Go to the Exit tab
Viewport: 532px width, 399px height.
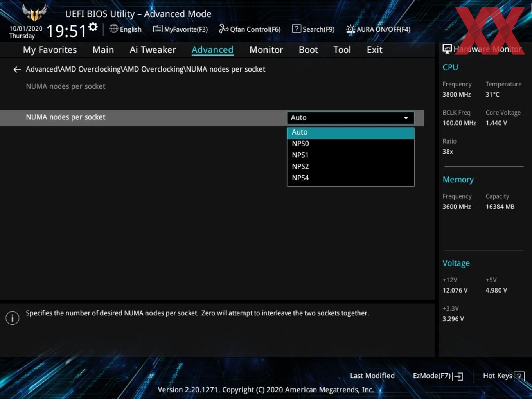click(374, 50)
